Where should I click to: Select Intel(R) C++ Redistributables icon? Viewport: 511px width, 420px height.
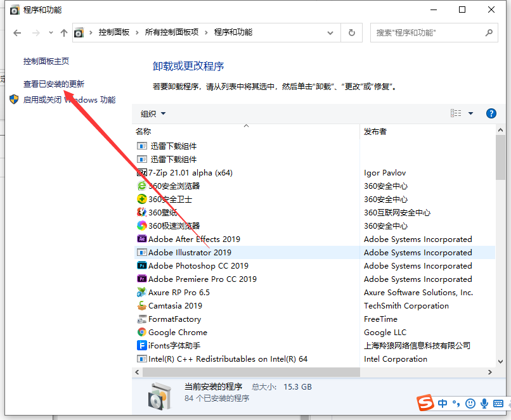(142, 359)
